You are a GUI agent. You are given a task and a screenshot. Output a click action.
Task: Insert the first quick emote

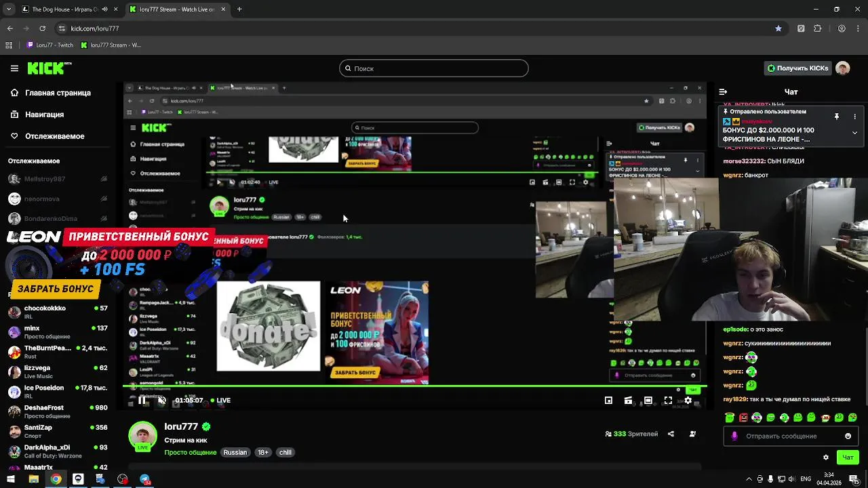730,418
